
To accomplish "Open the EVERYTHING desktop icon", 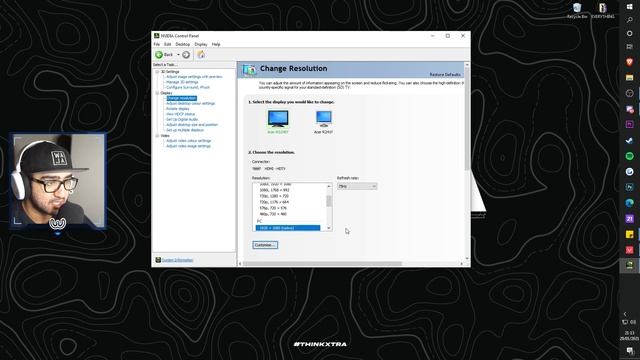I will click(602, 11).
